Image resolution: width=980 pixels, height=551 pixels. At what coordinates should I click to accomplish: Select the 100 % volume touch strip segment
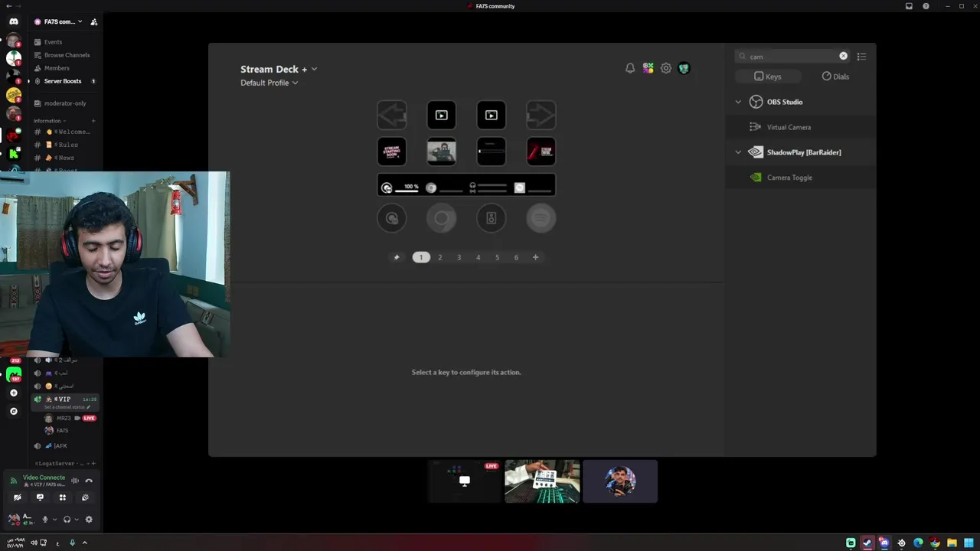pos(400,187)
